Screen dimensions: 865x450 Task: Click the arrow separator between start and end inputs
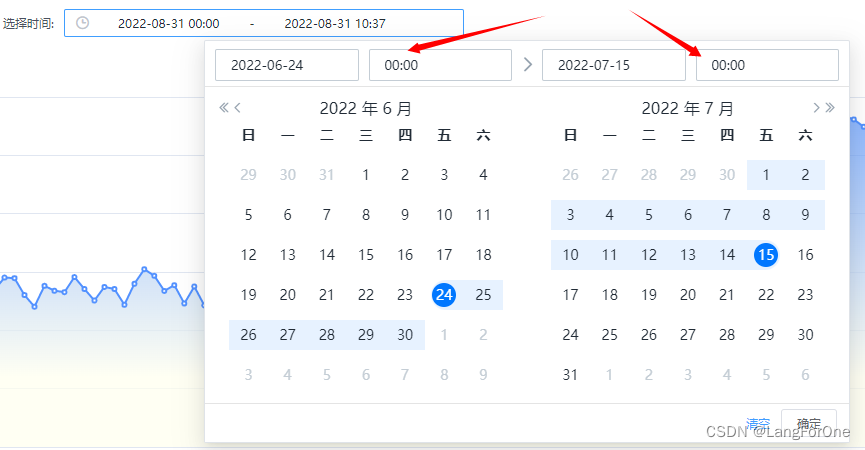pos(527,65)
